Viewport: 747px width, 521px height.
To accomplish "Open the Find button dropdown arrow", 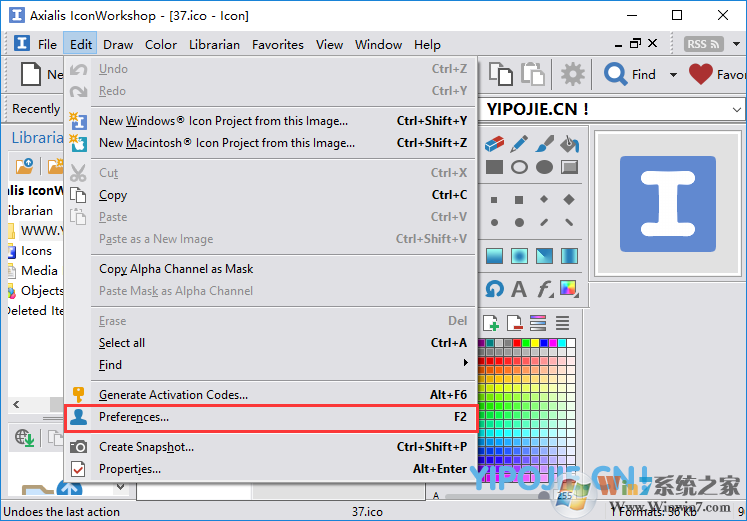I will [x=673, y=75].
